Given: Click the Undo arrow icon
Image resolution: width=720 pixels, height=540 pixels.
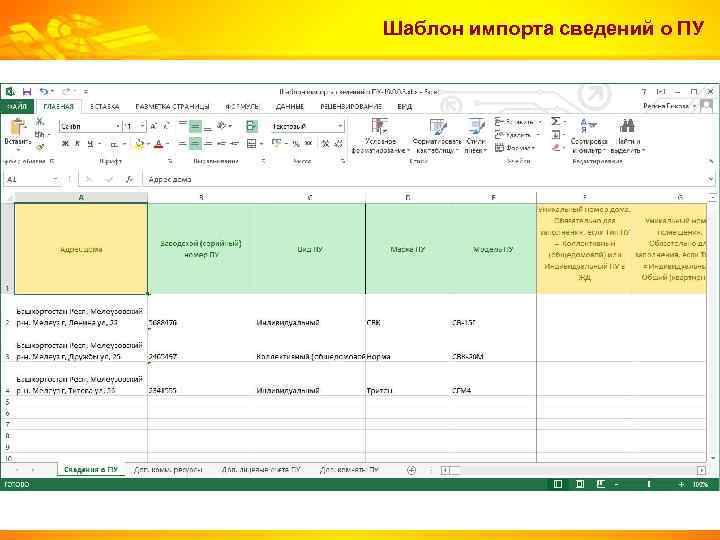Looking at the screenshot, I should coord(44,91).
